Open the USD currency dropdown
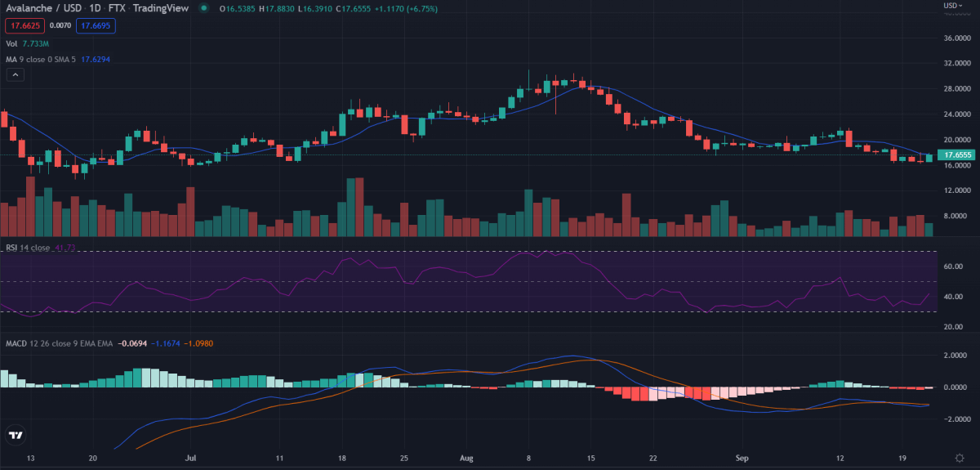 point(954,6)
